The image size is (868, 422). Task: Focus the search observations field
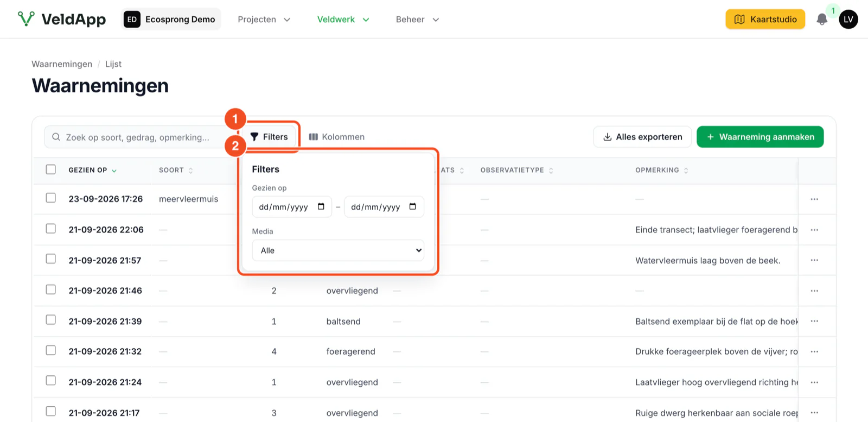click(141, 137)
